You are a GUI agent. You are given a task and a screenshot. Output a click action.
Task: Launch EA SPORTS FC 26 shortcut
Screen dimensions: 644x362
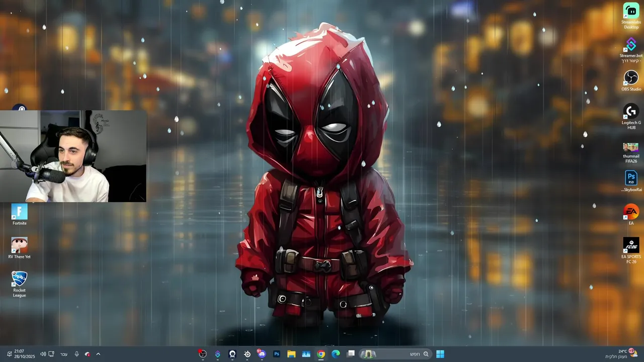tap(631, 251)
